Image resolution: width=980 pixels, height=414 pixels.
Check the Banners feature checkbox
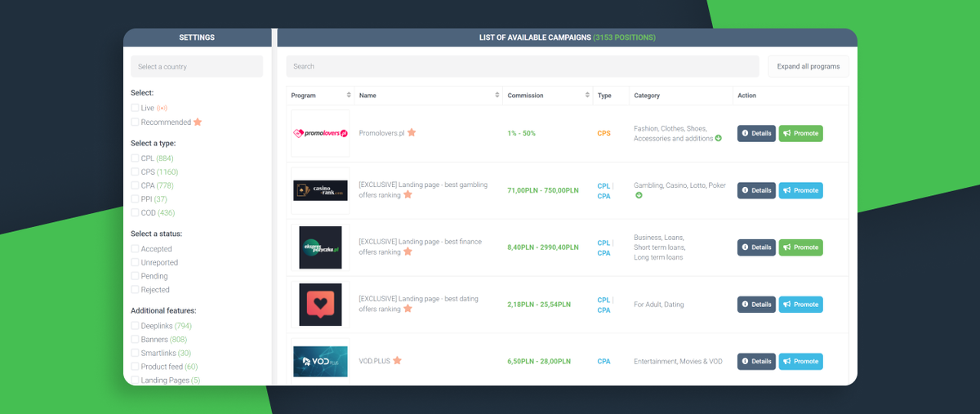pyautogui.click(x=135, y=340)
